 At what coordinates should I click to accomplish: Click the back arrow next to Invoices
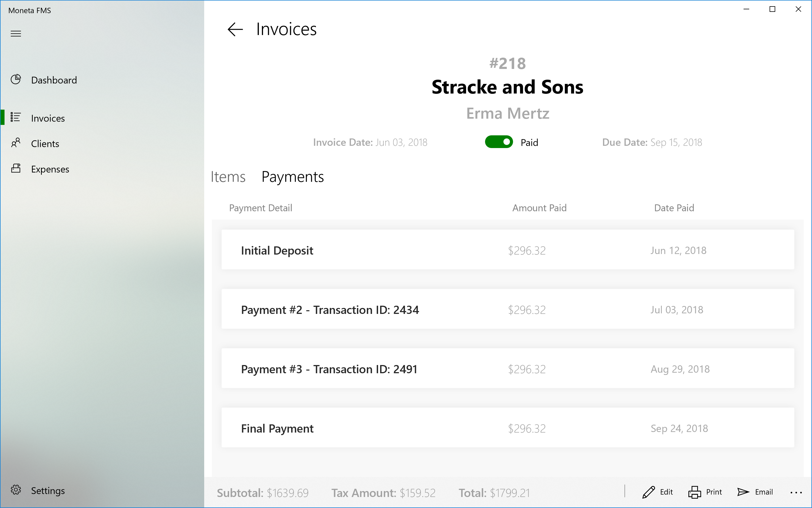(235, 29)
